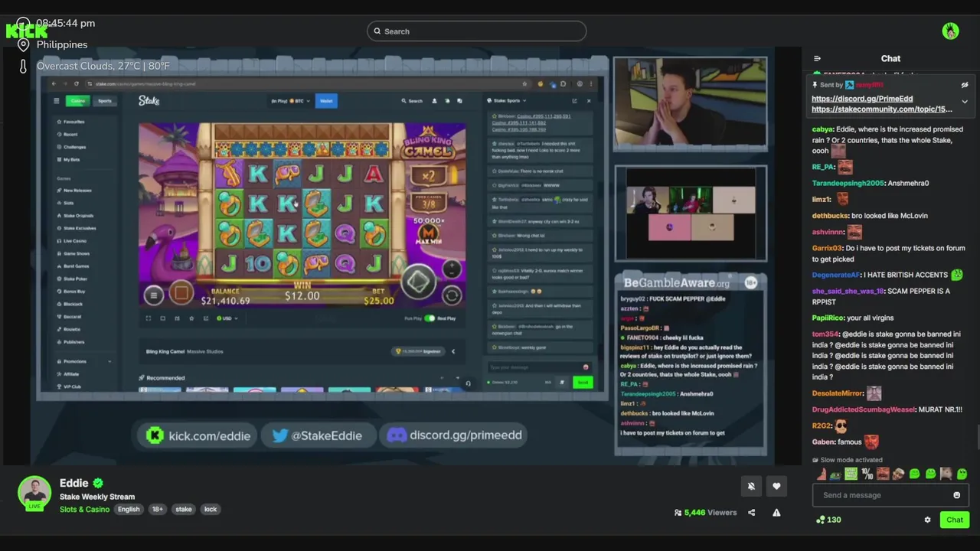
Task: Open Eddie's LIVE profile avatar
Action: point(34,494)
